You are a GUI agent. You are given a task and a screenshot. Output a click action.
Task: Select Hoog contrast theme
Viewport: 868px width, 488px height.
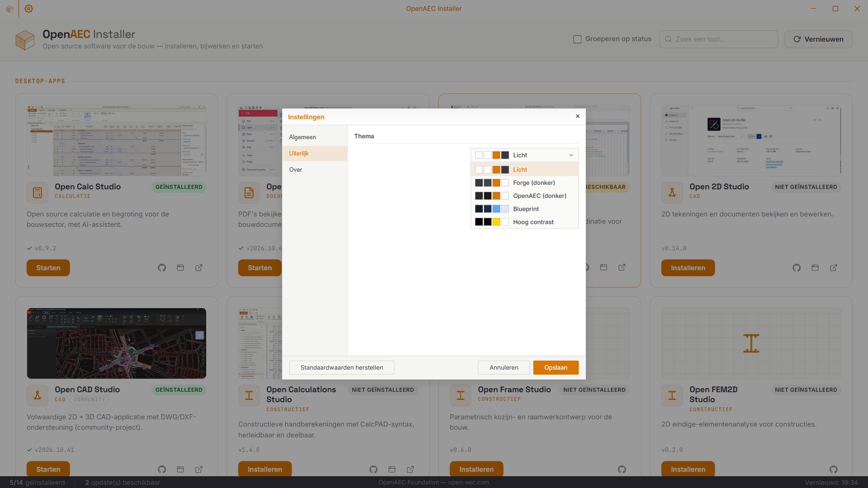(x=524, y=222)
